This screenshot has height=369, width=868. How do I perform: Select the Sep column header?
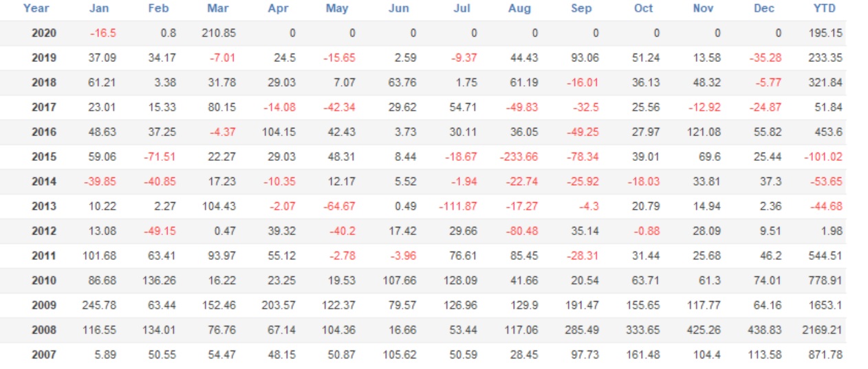pyautogui.click(x=581, y=9)
